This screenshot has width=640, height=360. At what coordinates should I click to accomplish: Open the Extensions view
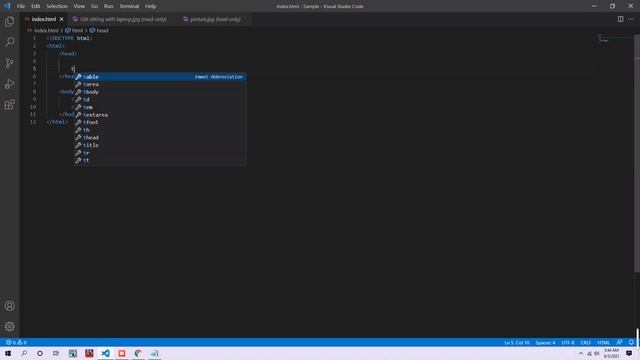[x=9, y=104]
